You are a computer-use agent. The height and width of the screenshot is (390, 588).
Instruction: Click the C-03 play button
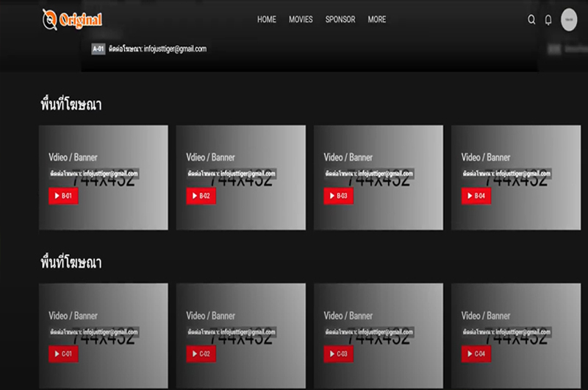[x=338, y=355]
